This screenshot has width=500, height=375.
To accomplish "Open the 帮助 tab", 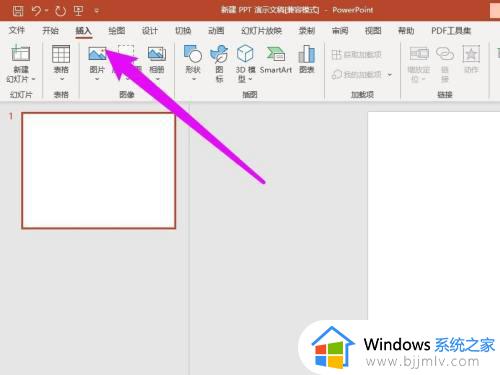I will [x=406, y=31].
